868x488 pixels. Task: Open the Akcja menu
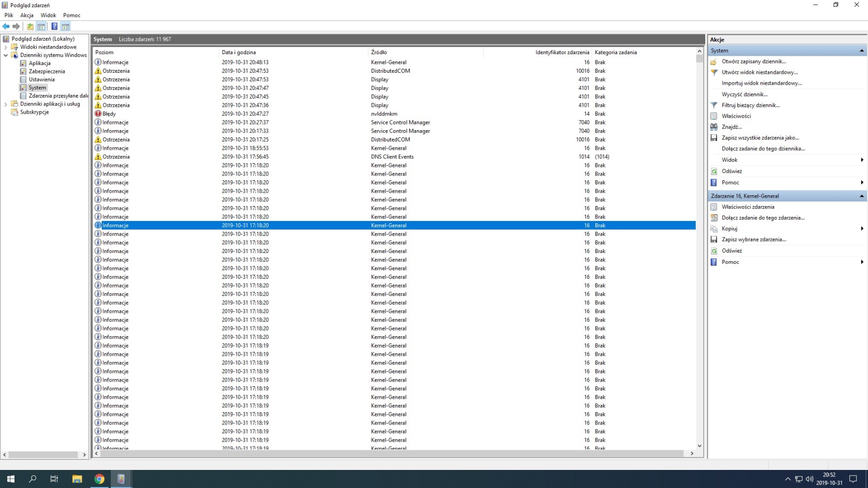pyautogui.click(x=27, y=15)
